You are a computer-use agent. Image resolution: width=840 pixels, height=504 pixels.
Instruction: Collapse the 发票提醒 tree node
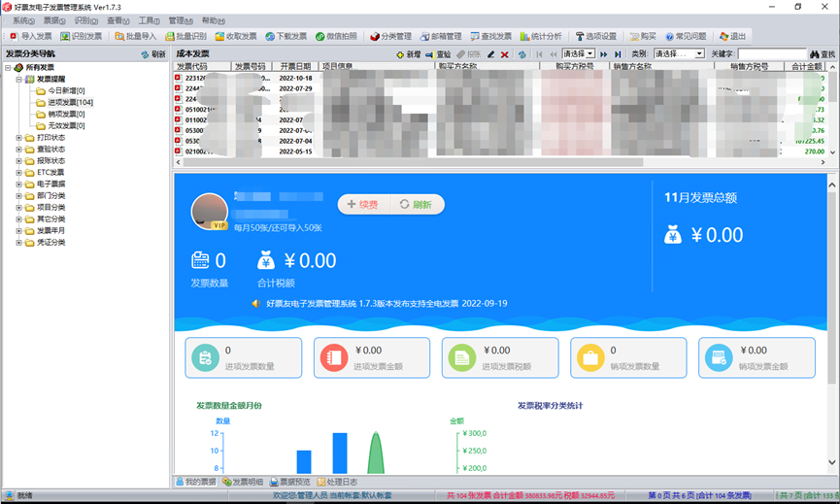[x=18, y=80]
